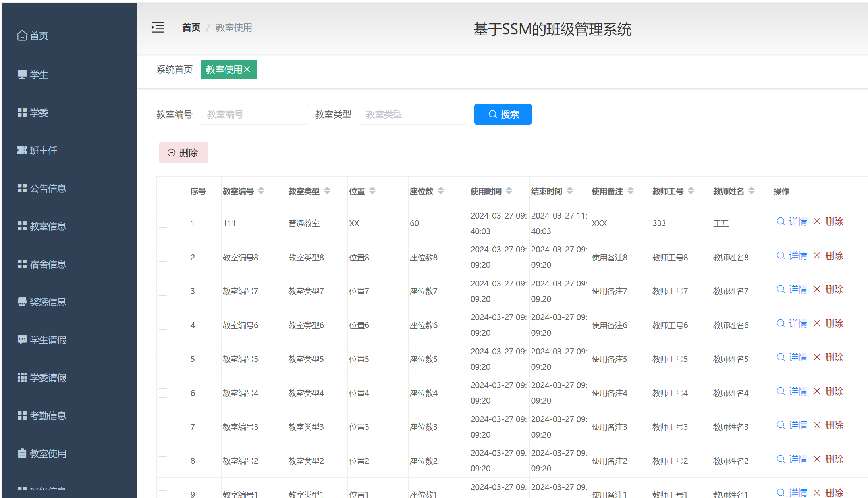Click delete X icon for row 111
The image size is (868, 498).
click(817, 221)
